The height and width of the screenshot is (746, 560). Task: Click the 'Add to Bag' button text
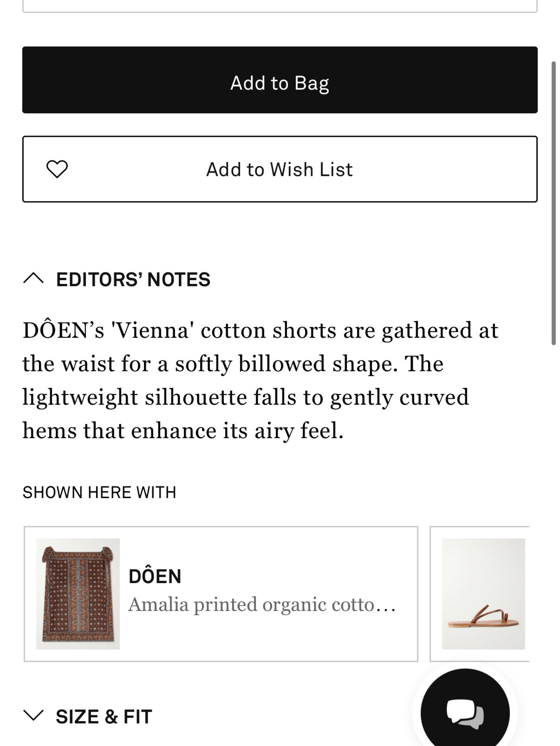click(279, 83)
